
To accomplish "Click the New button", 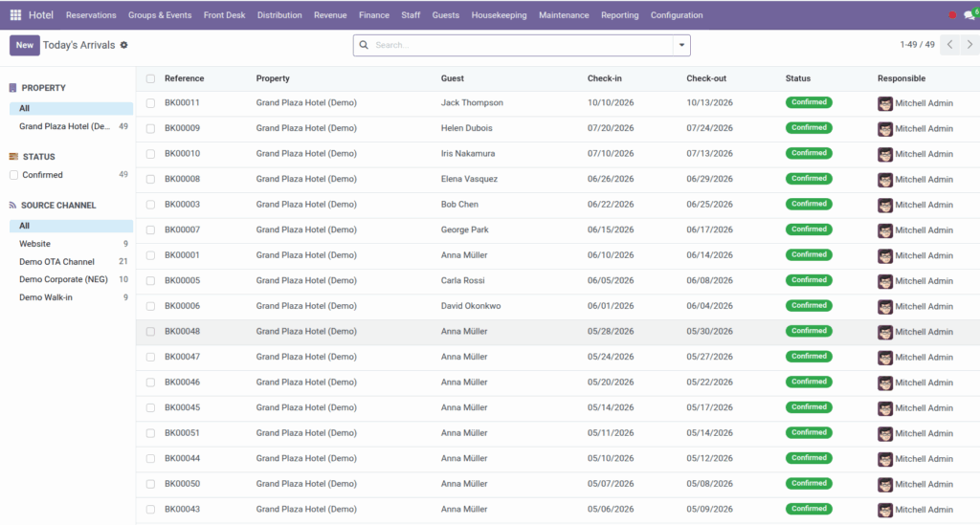I will (x=24, y=45).
